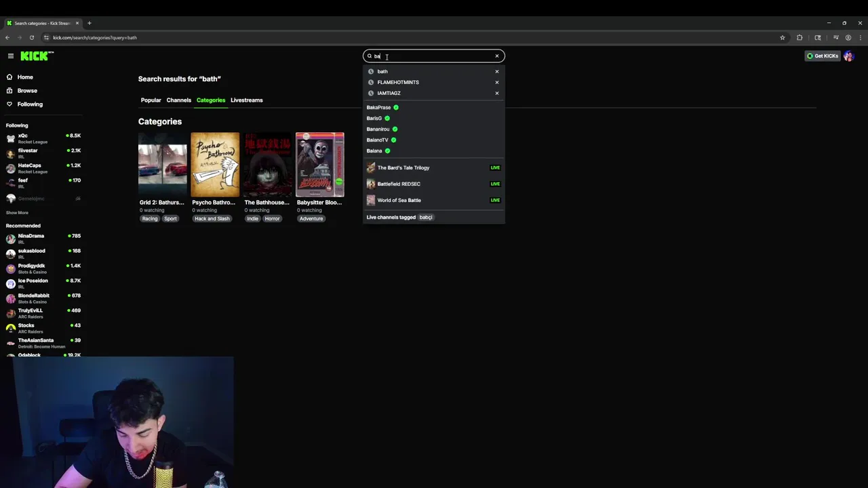Viewport: 868px width, 488px height.
Task: Expand Following list with Show More
Action: tap(17, 213)
